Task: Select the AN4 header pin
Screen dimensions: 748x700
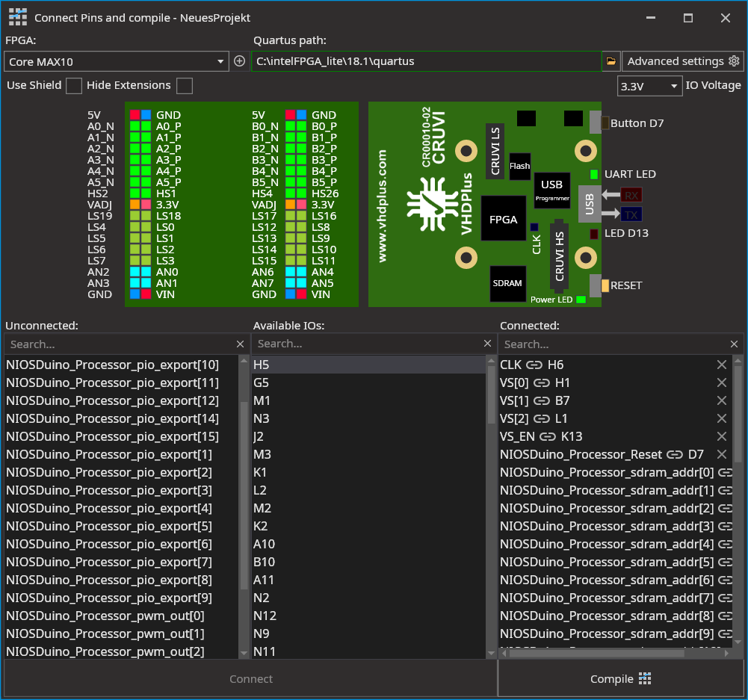Action: pos(301,272)
